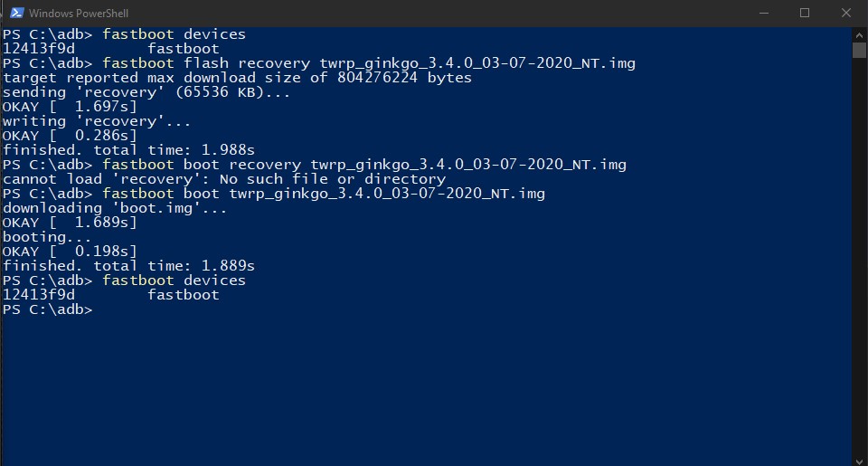868x466 pixels.
Task: Maximize the Windows PowerShell window
Action: click(x=805, y=14)
